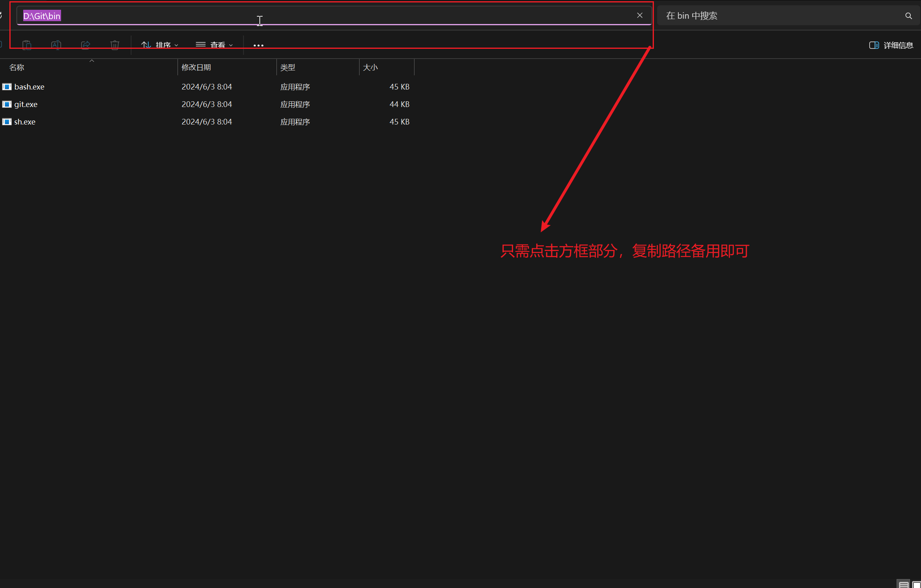Click the share arrow icon
This screenshot has height=588, width=921.
[x=86, y=45]
